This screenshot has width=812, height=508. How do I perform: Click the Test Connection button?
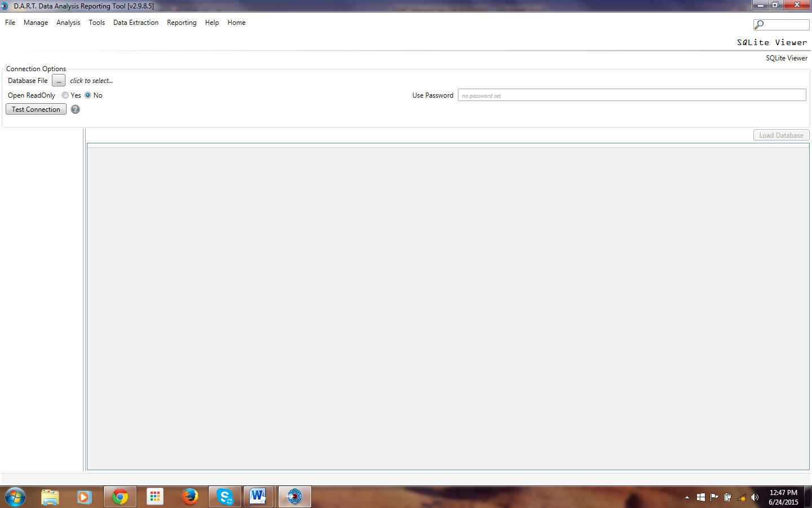click(36, 110)
